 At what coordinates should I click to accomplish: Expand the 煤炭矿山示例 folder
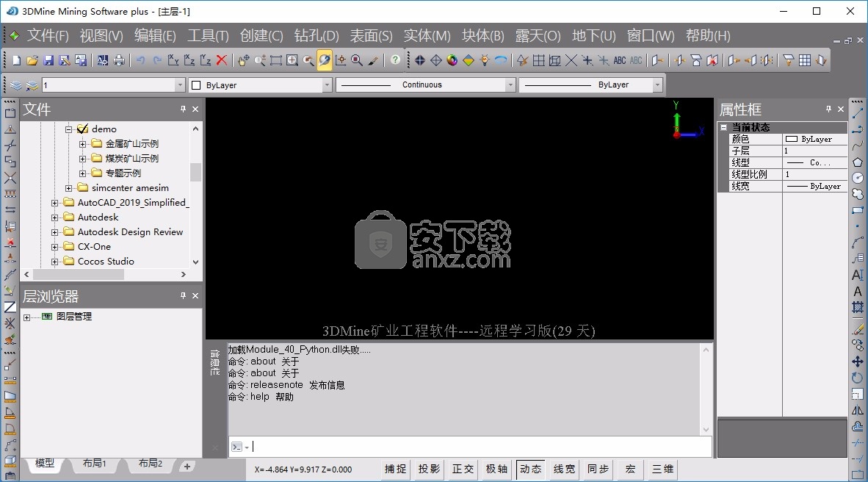[82, 159]
